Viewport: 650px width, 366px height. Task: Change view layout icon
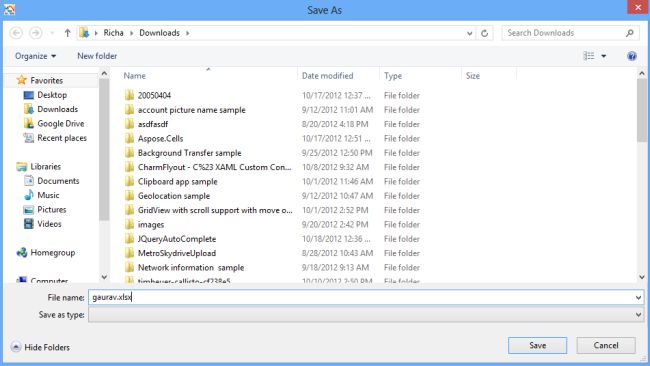point(589,56)
